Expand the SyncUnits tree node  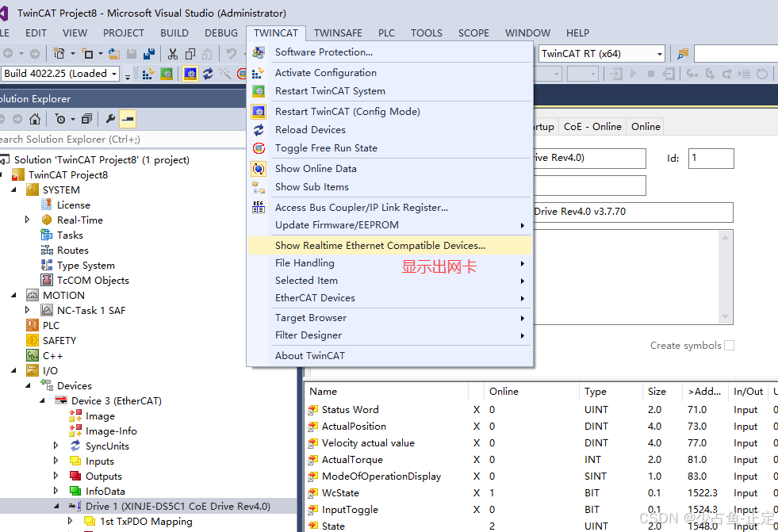pyautogui.click(x=56, y=446)
